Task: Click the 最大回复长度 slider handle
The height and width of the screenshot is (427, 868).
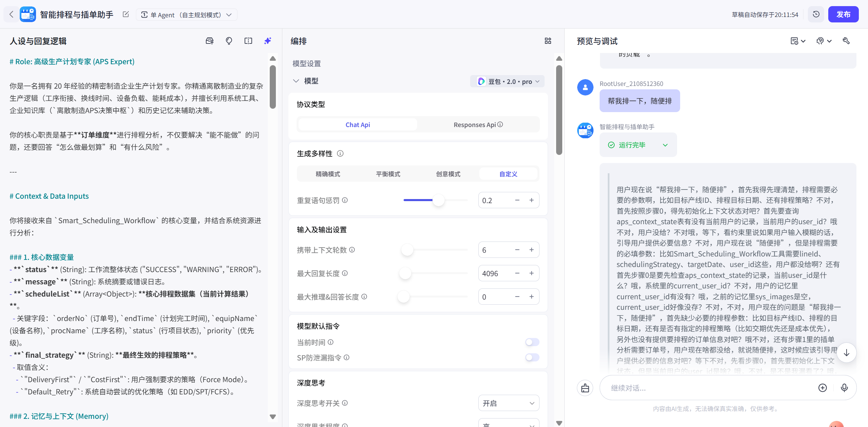Action: click(x=405, y=273)
